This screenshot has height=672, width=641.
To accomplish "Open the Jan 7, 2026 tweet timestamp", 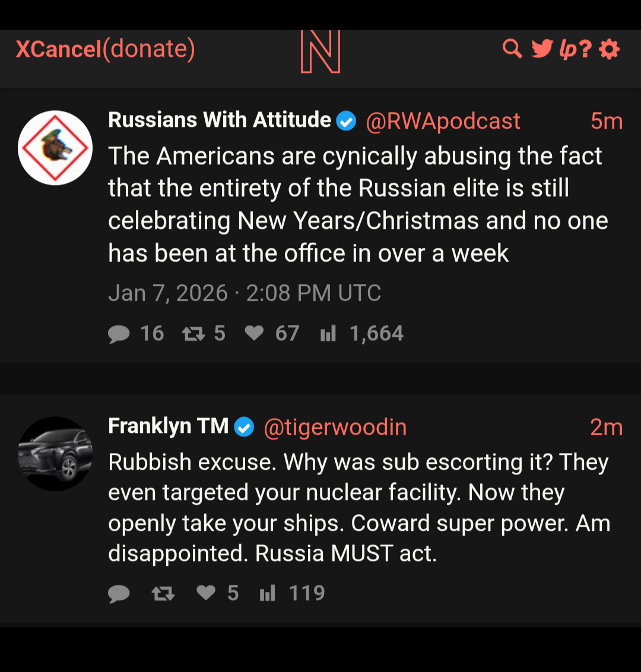I will click(x=245, y=293).
